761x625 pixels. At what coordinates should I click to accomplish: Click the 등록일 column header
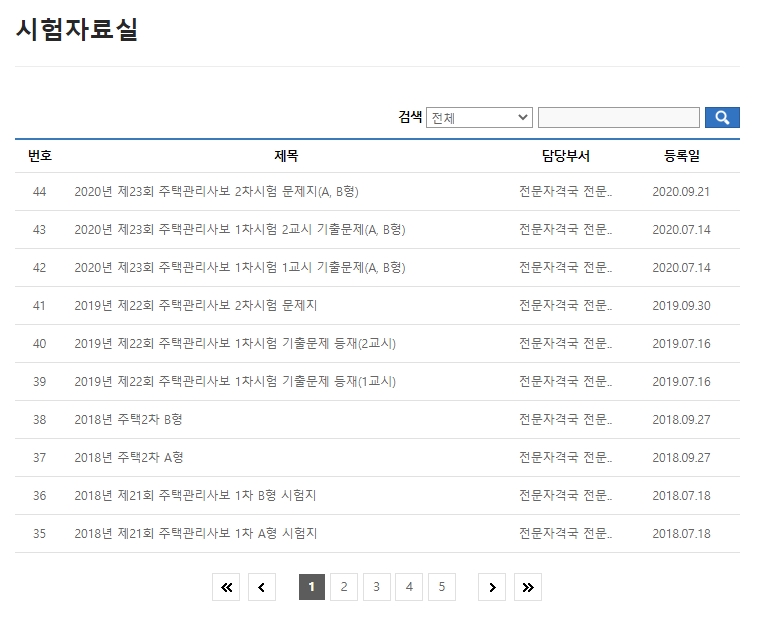pos(681,156)
